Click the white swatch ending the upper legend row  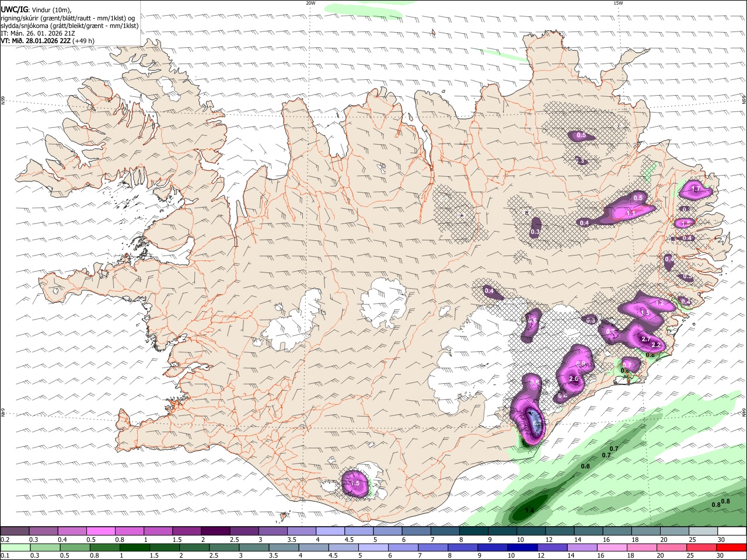point(731,531)
